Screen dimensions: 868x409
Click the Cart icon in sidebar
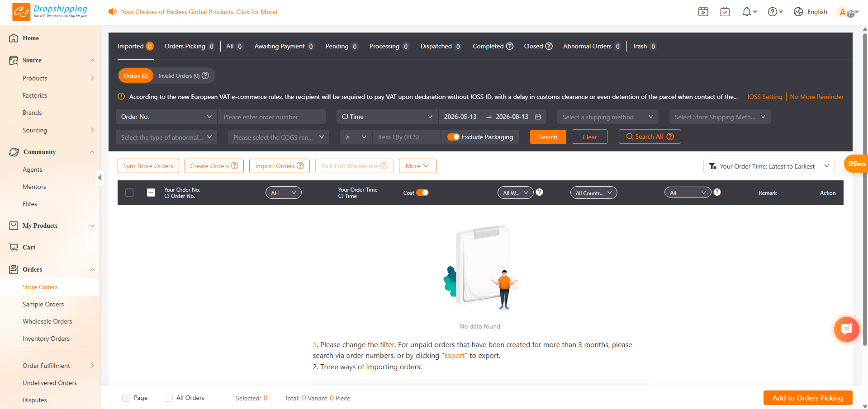14,247
